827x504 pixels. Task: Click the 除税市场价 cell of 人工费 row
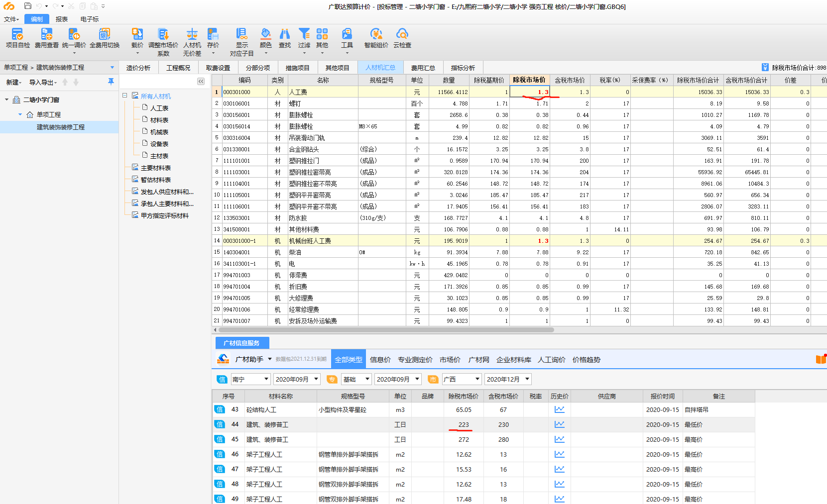[530, 92]
